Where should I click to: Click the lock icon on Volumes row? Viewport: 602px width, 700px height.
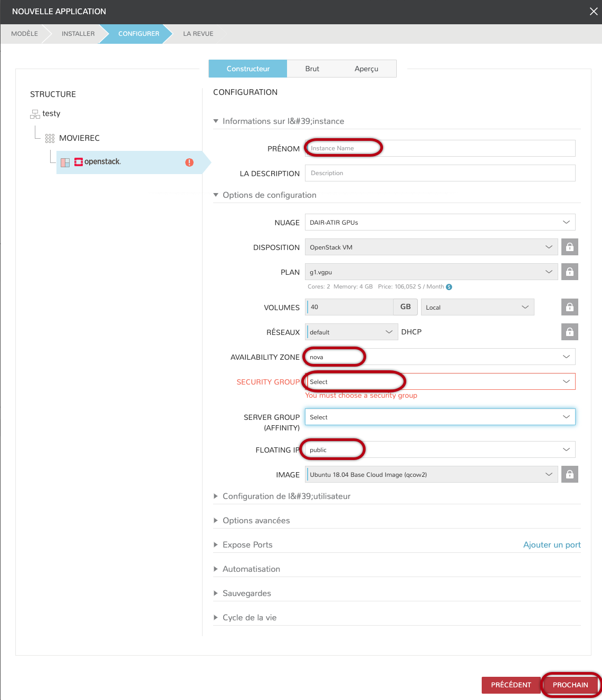click(569, 307)
